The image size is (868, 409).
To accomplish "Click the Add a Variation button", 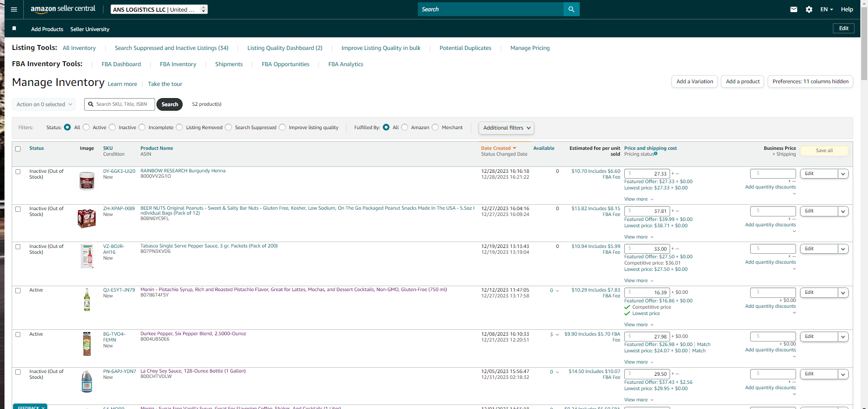I will [694, 81].
